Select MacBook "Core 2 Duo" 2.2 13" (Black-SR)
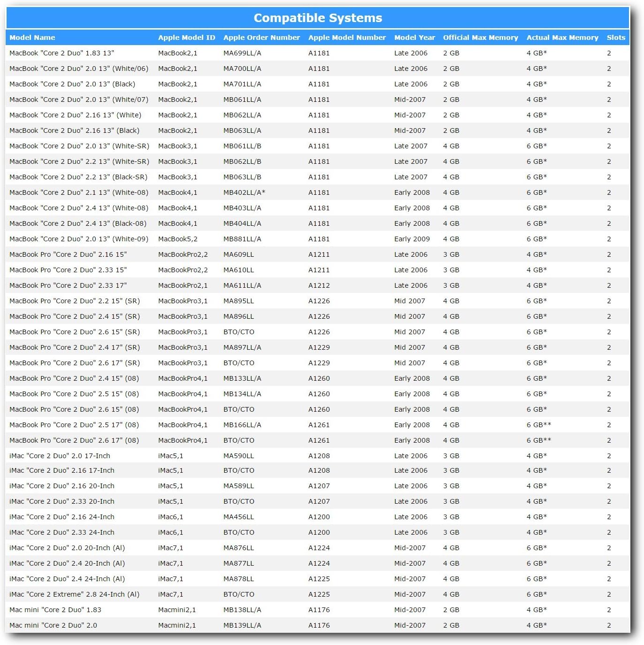The width and height of the screenshot is (644, 645). [78, 177]
